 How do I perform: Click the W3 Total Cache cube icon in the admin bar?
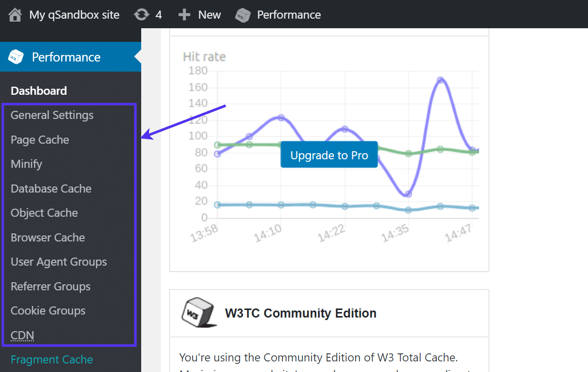(x=243, y=15)
